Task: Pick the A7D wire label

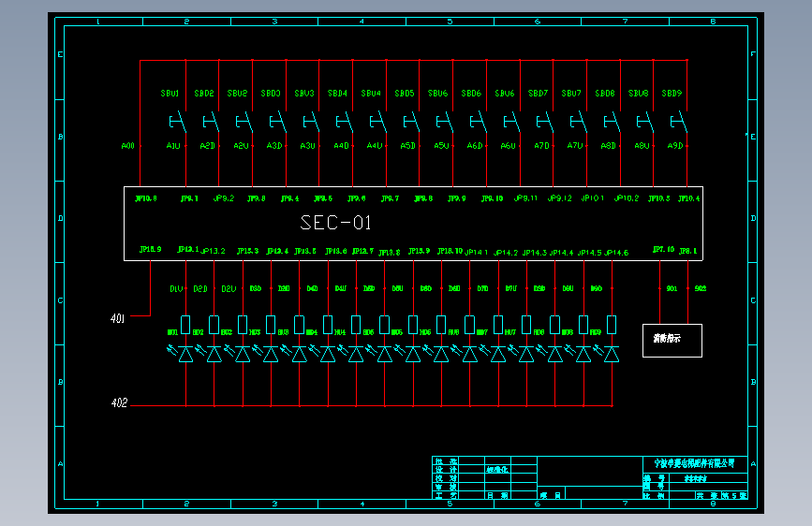Action: (x=541, y=146)
